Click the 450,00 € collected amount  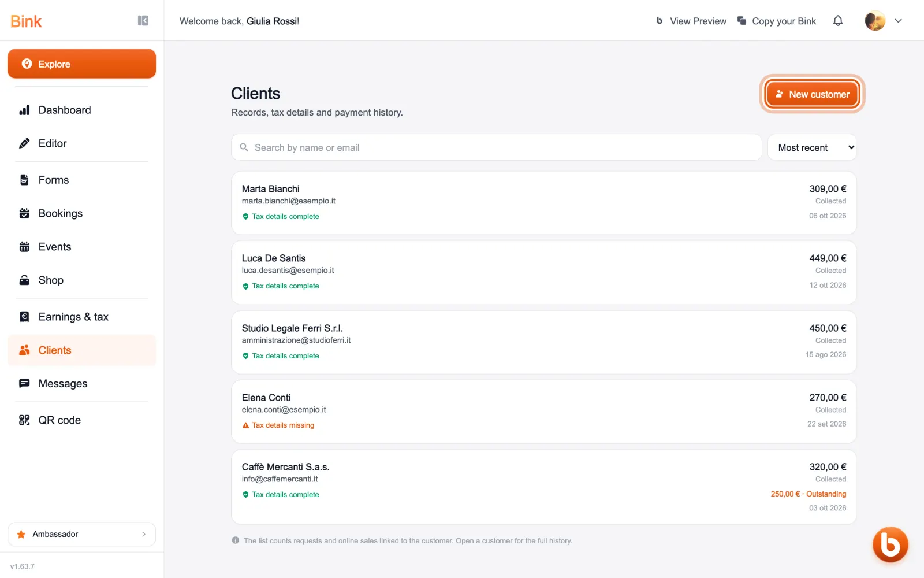point(828,328)
